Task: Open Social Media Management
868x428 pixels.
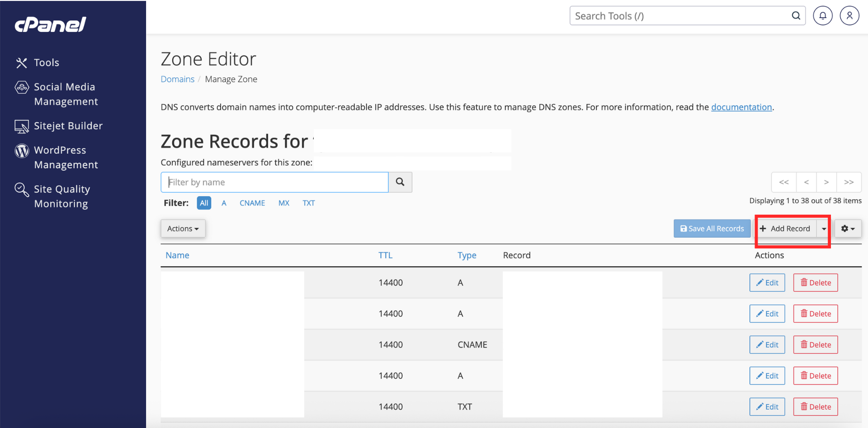Action: tap(57, 94)
